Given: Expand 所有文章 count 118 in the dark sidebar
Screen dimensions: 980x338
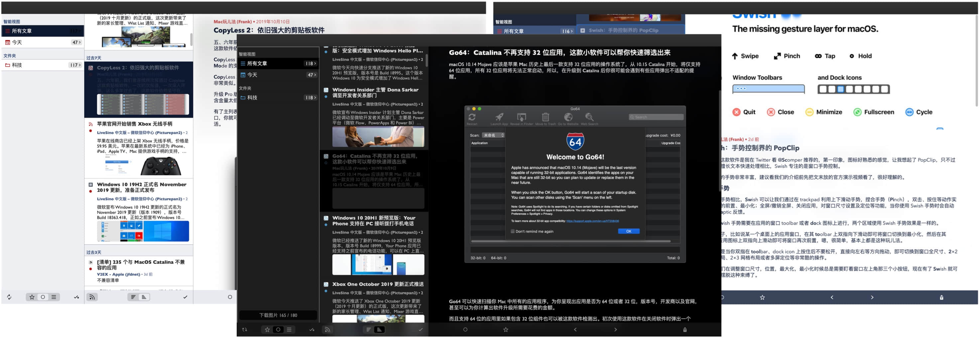Looking at the screenshot, I should coord(311,63).
